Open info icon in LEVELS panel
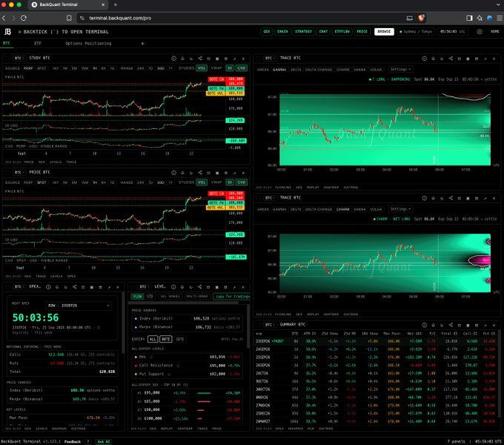The image size is (504, 445). [173, 287]
